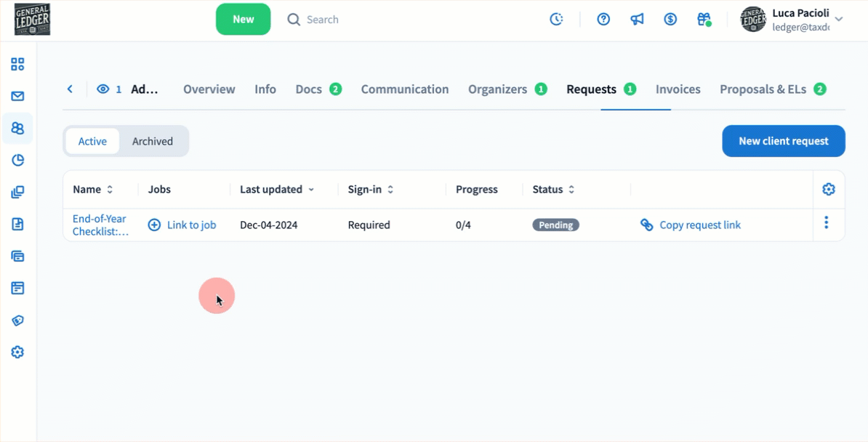Open the three-dot row actions menu
The width and height of the screenshot is (868, 442).
tap(826, 223)
